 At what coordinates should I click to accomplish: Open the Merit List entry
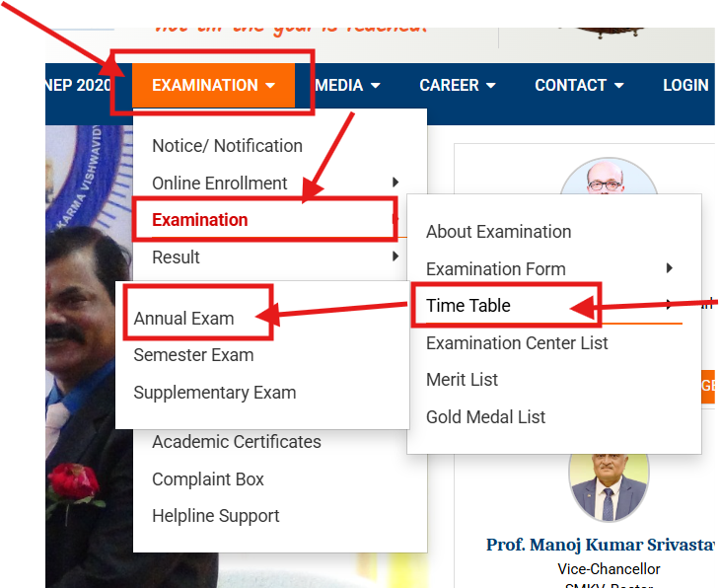point(462,380)
